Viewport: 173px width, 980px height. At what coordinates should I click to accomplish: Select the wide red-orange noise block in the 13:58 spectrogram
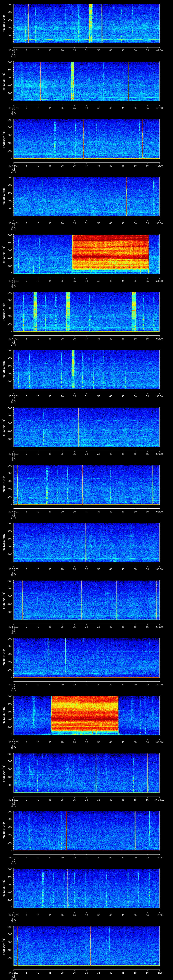tap(85, 715)
